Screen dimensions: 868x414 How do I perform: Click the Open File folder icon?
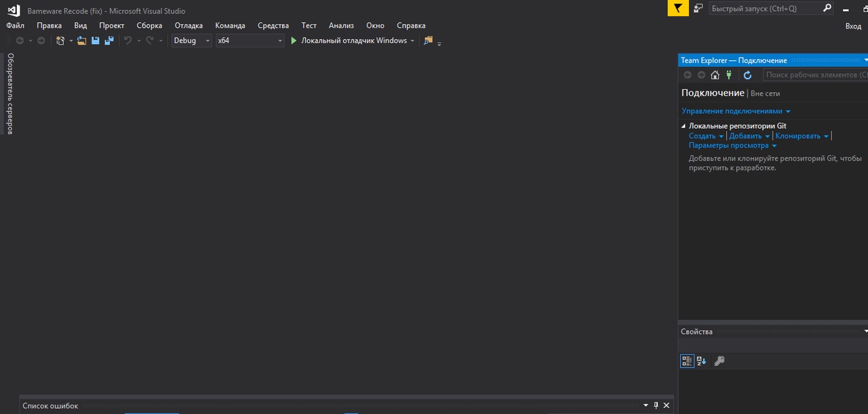[81, 41]
